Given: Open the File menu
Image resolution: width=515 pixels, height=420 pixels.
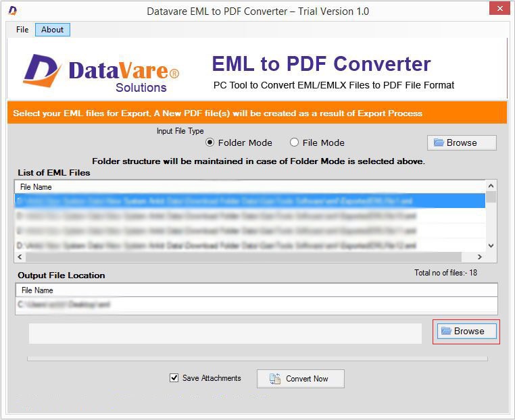Looking at the screenshot, I should click(x=22, y=30).
